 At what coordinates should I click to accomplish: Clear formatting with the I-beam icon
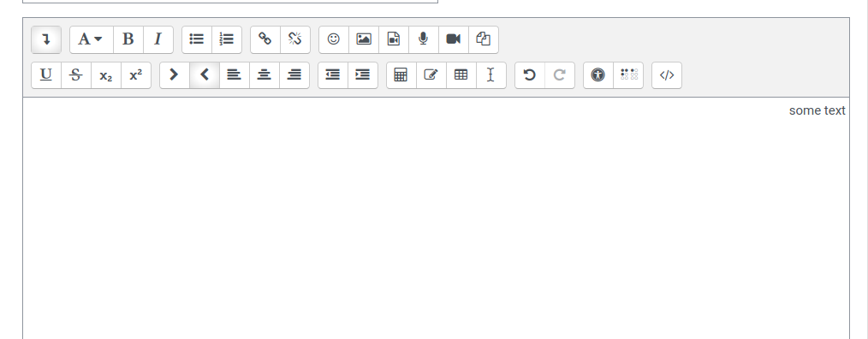coord(491,74)
